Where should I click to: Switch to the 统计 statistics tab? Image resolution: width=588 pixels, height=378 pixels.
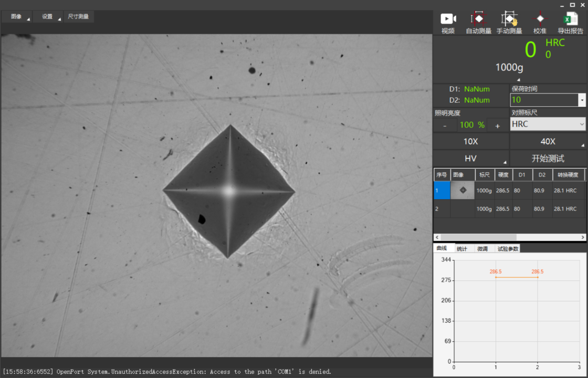click(x=462, y=249)
